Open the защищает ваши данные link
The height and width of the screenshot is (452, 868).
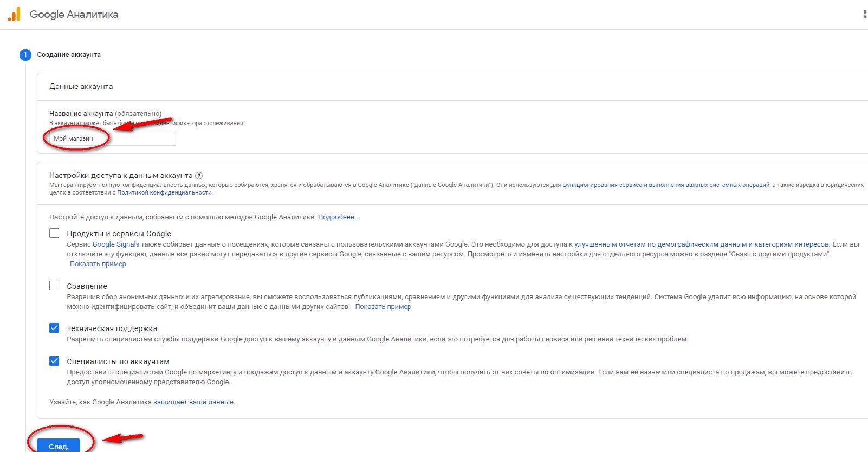point(193,402)
